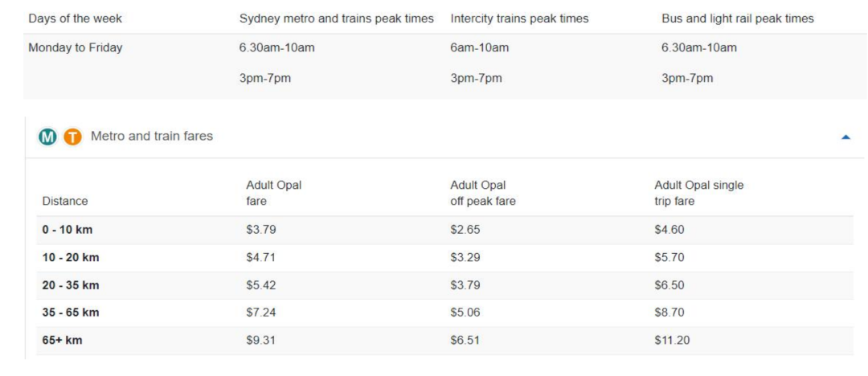This screenshot has width=868, height=376.
Task: Select the 20 - 35 km distance row
Action: pos(445,285)
